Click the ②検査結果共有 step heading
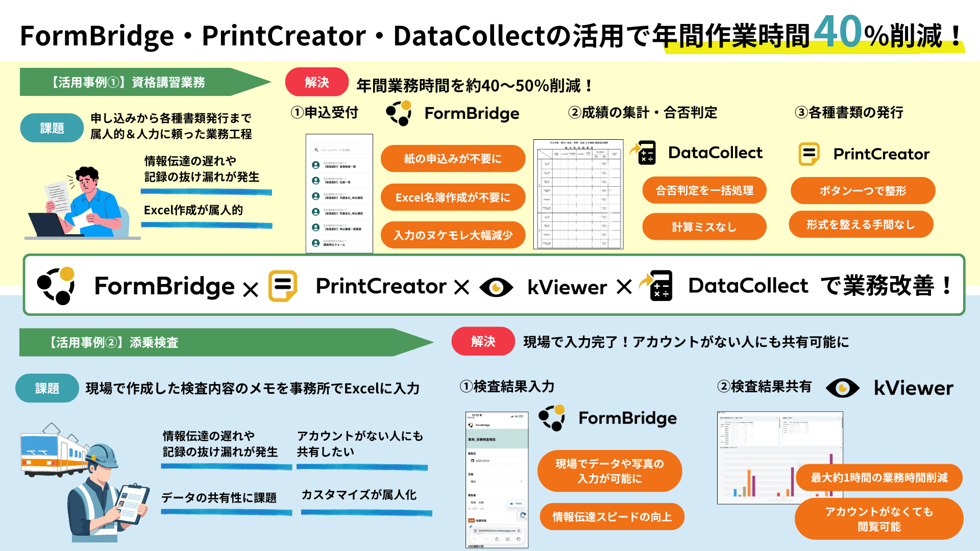The image size is (980, 551). (764, 386)
